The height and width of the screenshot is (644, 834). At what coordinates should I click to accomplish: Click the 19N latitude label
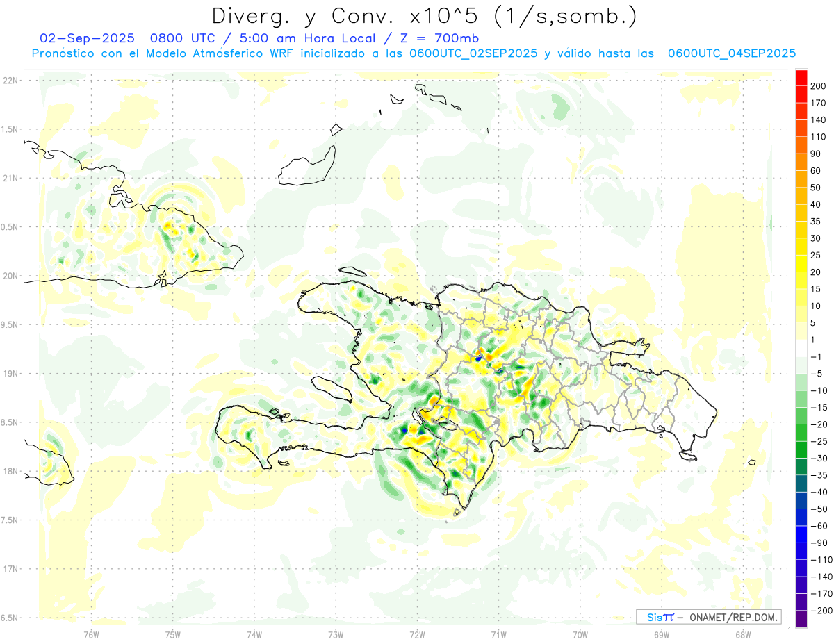pos(10,374)
